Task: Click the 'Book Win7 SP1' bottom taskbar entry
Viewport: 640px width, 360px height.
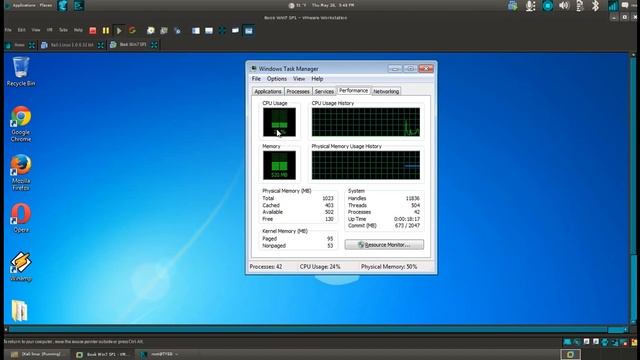Action: point(102,354)
